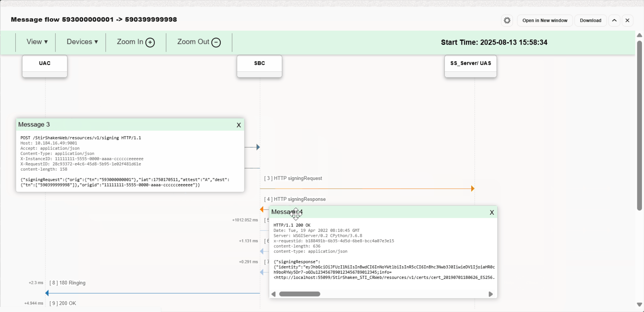Click the loading spinner settings icon
Screen dimensions: 644x312
507,20
